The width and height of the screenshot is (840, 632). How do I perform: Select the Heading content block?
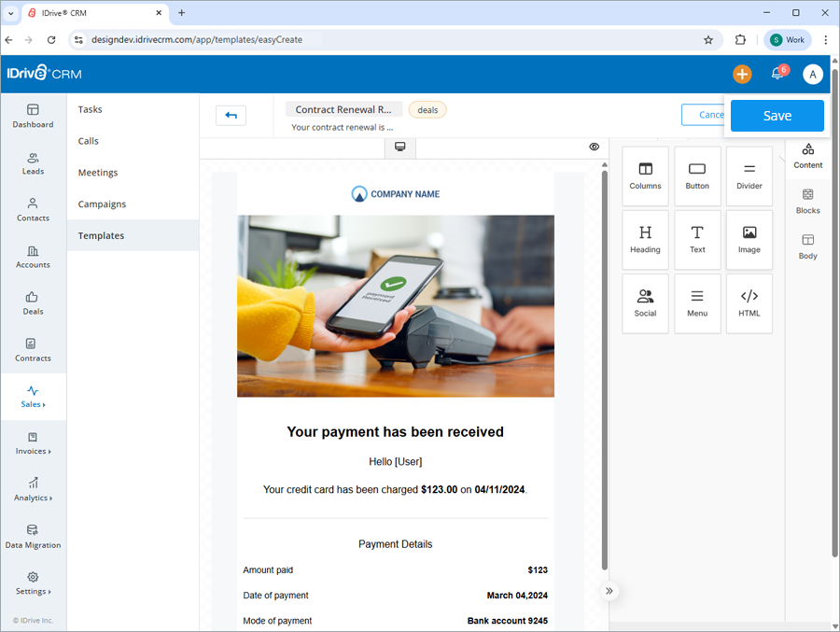pos(645,239)
